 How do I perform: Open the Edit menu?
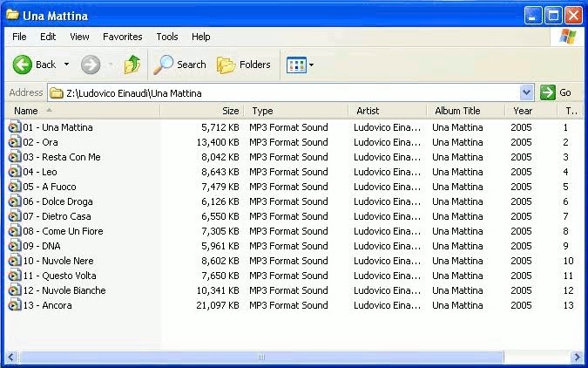click(x=48, y=37)
